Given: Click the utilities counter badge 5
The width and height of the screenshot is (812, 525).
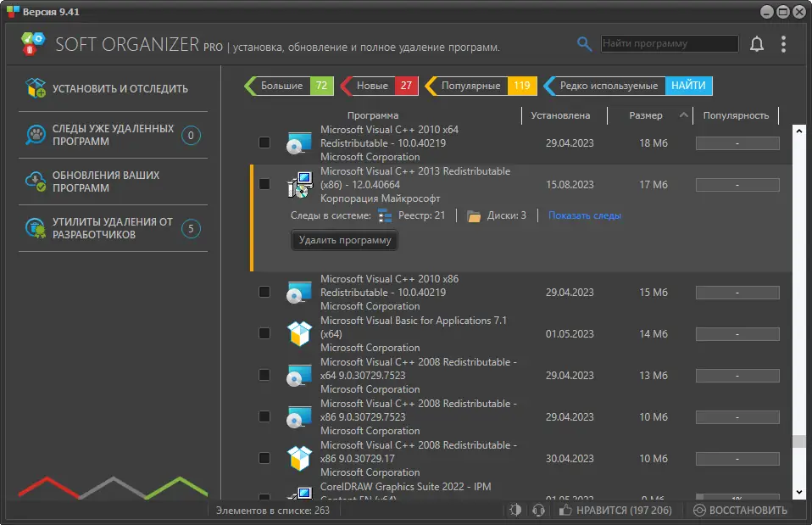Looking at the screenshot, I should click(191, 228).
